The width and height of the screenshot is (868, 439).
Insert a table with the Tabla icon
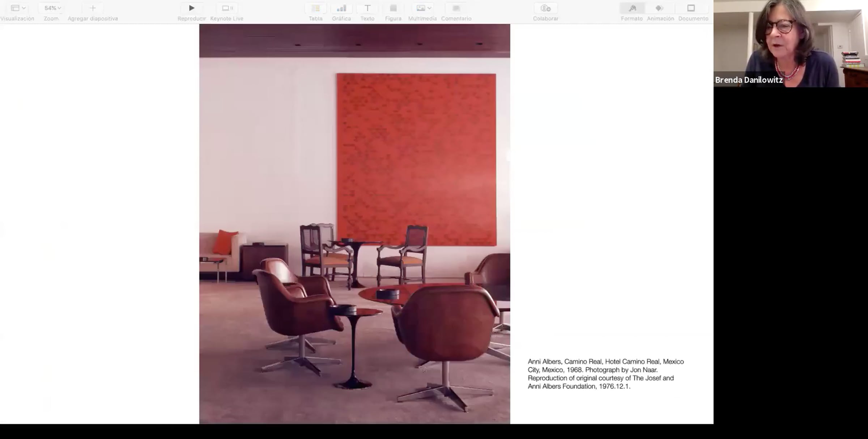click(316, 8)
